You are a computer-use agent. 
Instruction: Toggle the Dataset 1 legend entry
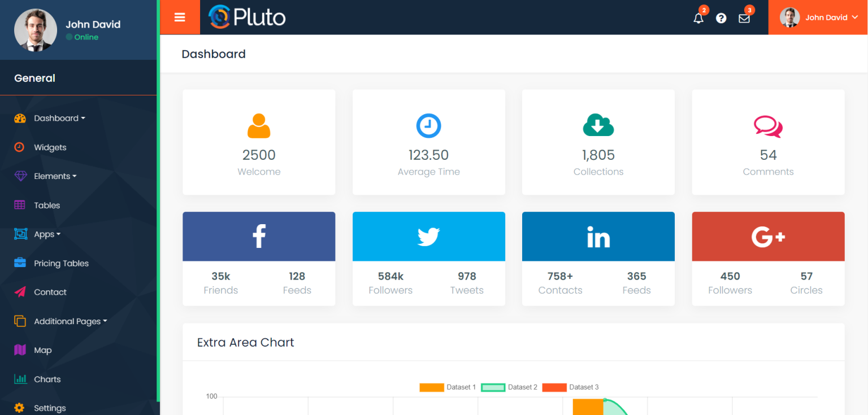(x=448, y=387)
